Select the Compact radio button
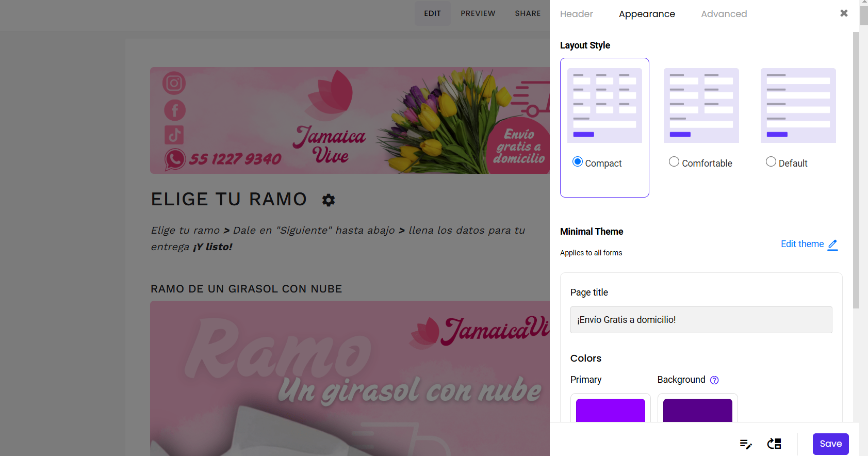 (578, 162)
